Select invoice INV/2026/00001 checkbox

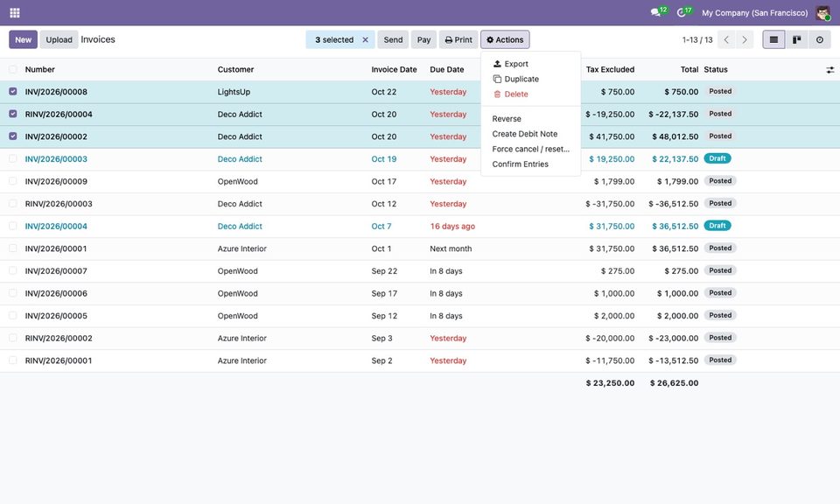tap(13, 248)
